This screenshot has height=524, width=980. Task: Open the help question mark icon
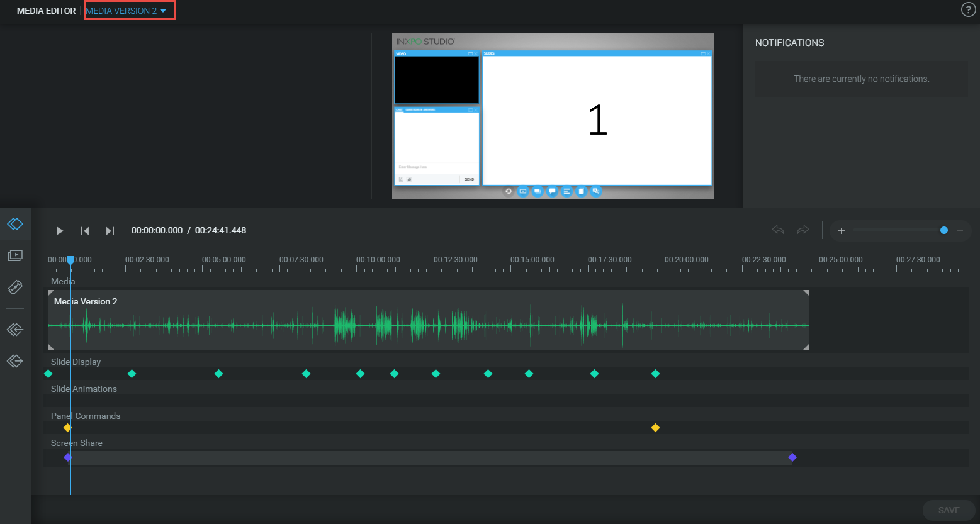click(968, 9)
